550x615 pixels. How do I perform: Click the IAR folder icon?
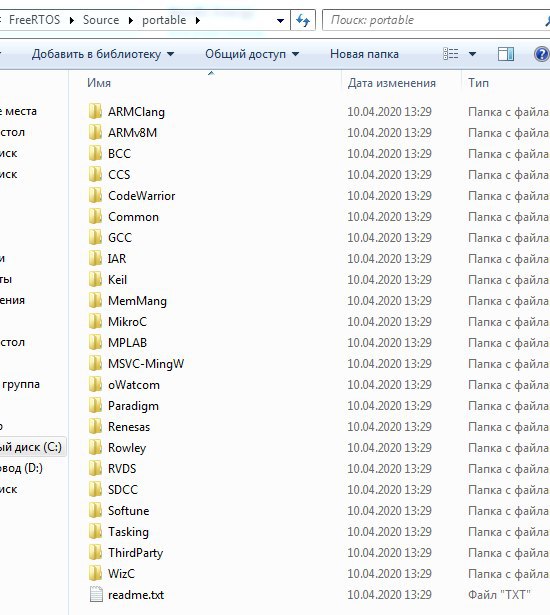(95, 258)
